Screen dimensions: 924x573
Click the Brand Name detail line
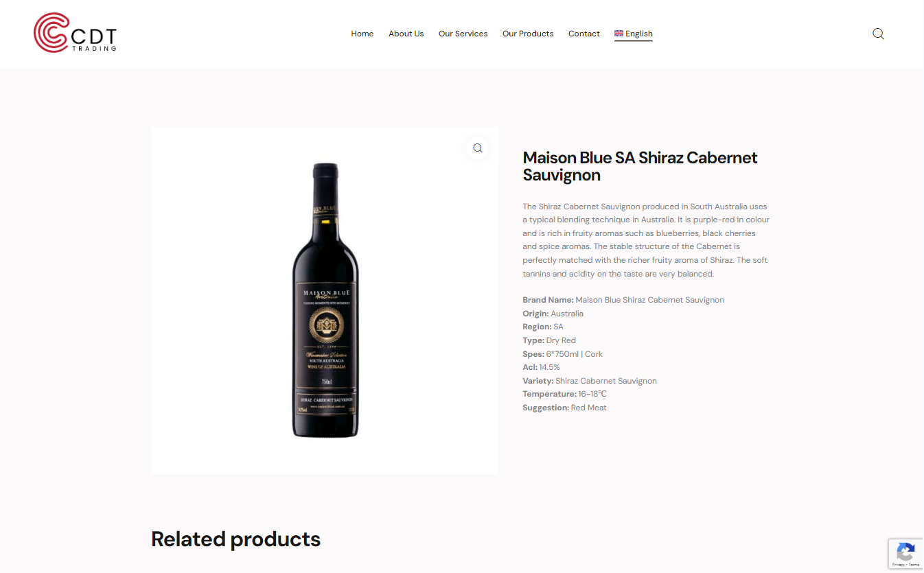click(x=623, y=300)
